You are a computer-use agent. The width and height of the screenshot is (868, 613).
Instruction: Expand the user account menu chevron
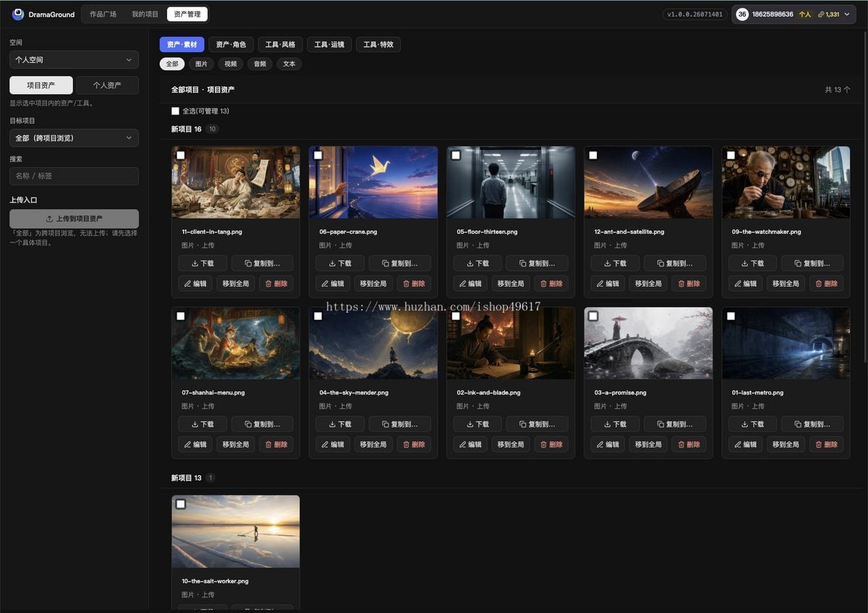[x=847, y=14]
